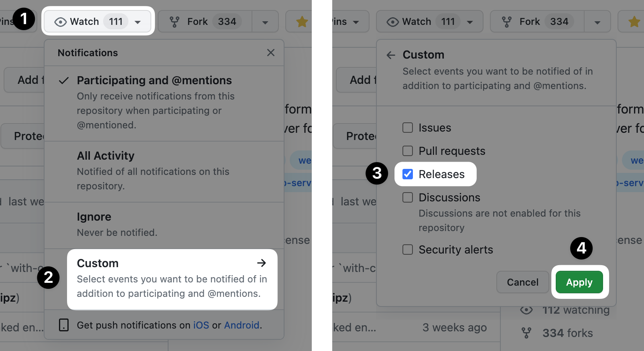Click the eye icon in the highlighted Watch button
The height and width of the screenshot is (351, 644).
[60, 22]
